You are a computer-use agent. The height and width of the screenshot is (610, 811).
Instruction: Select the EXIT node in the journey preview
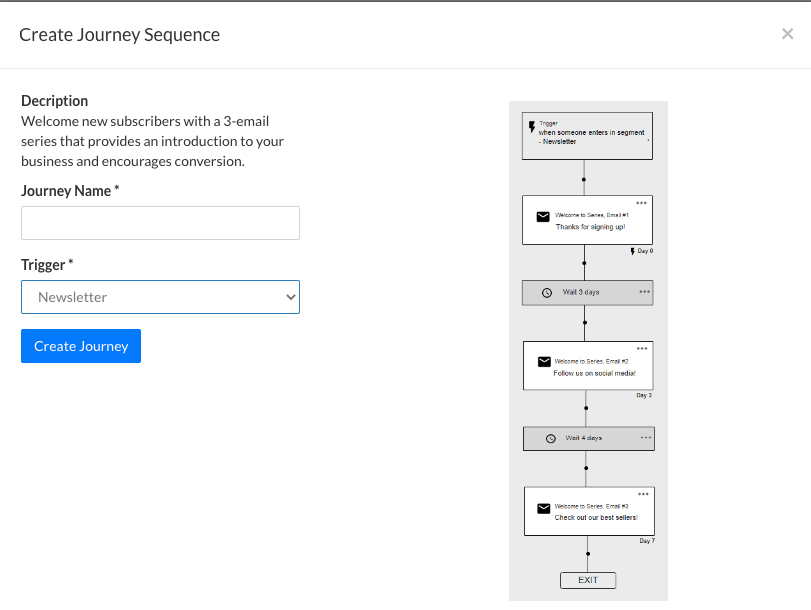tap(588, 580)
